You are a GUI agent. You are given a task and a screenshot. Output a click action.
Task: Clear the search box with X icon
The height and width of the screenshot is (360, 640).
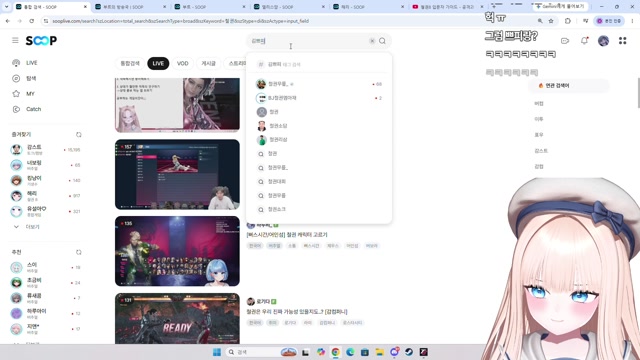[x=372, y=41]
